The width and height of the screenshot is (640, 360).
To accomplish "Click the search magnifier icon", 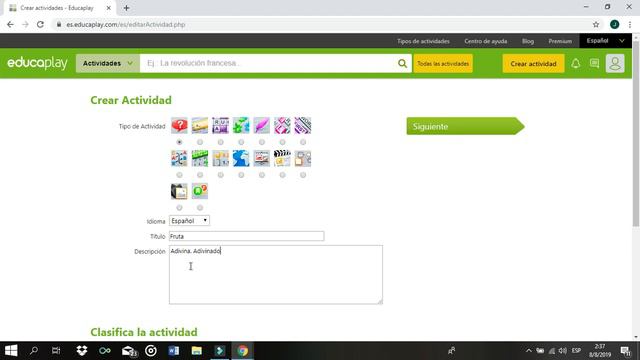I will coord(402,63).
